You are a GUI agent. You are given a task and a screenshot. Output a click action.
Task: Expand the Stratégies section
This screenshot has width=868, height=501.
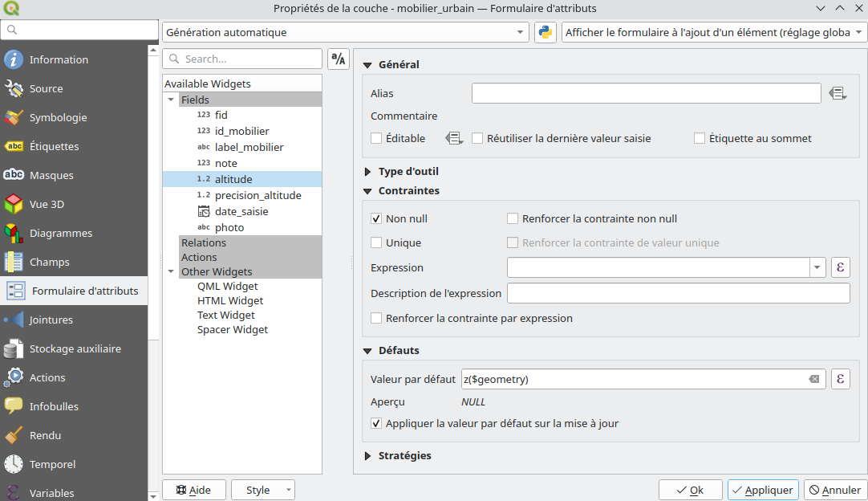point(368,455)
